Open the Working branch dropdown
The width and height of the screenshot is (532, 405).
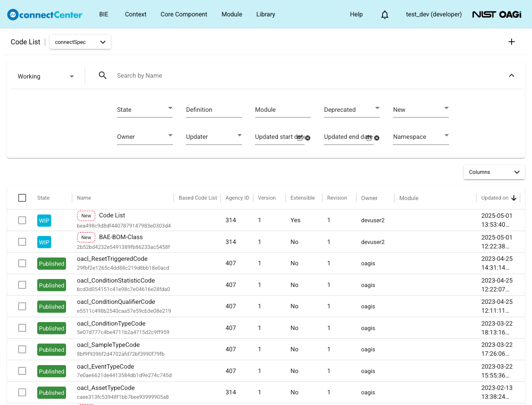46,76
